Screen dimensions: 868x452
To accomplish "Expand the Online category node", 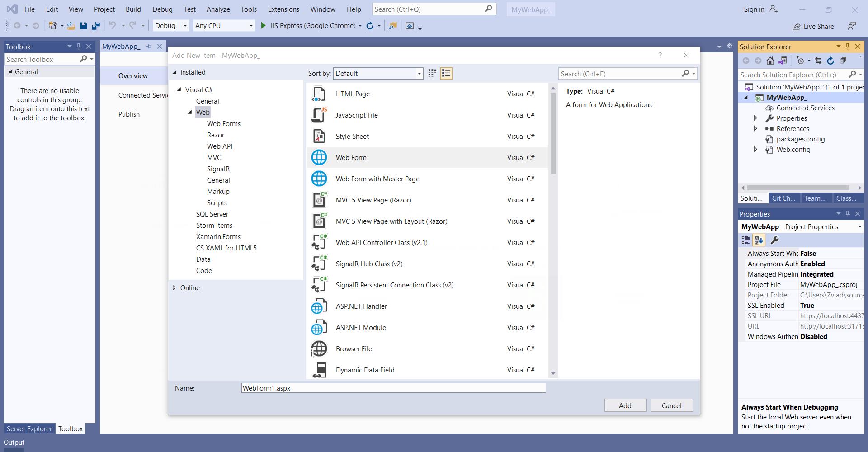I will point(174,288).
